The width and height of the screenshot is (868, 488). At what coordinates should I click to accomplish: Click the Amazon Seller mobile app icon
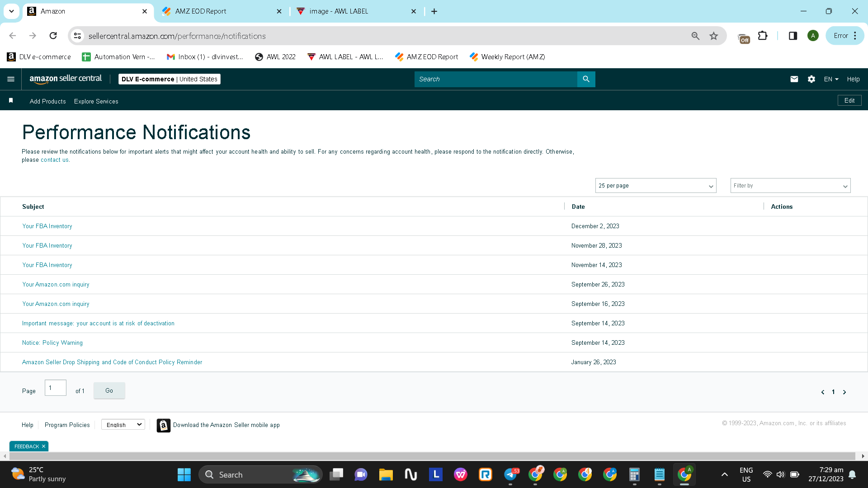tap(164, 425)
